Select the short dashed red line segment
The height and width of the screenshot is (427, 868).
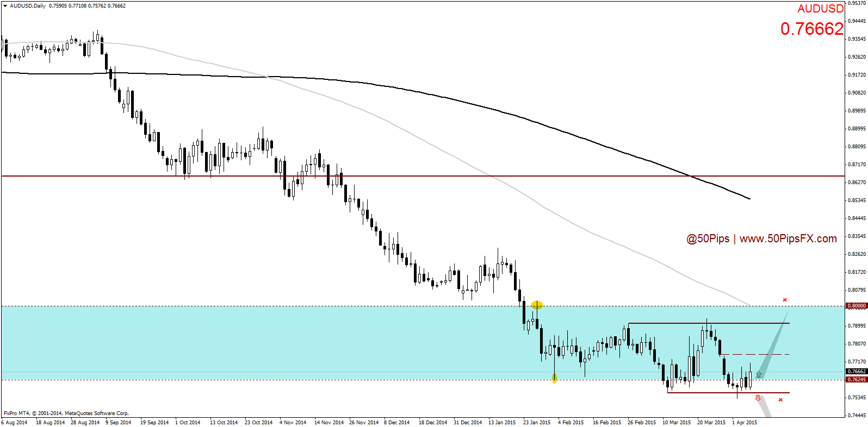click(755, 355)
